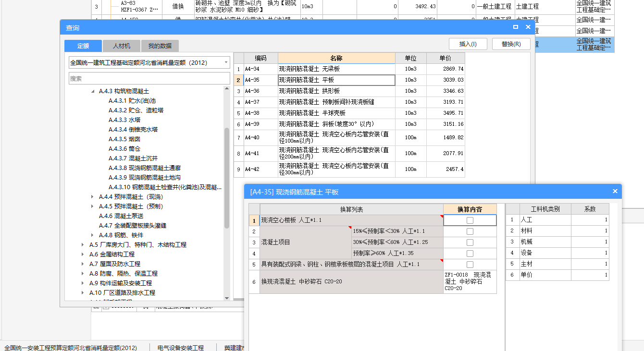
Task: Select A.4.3.8 现浇钢筋混凝土通廊
Action: point(145,168)
